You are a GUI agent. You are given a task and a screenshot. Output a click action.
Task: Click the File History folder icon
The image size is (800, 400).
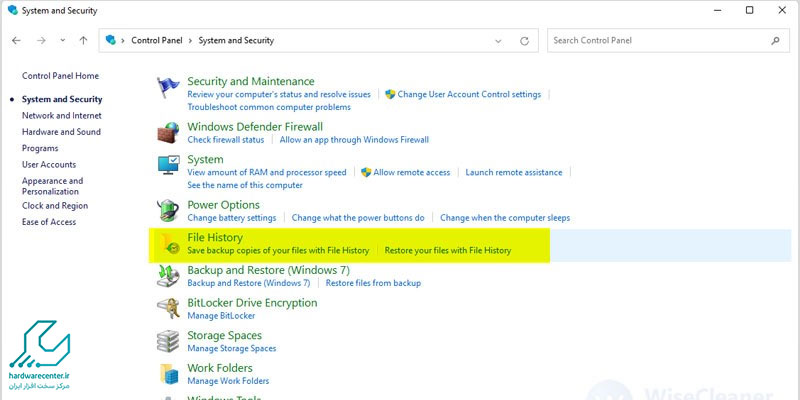point(169,243)
